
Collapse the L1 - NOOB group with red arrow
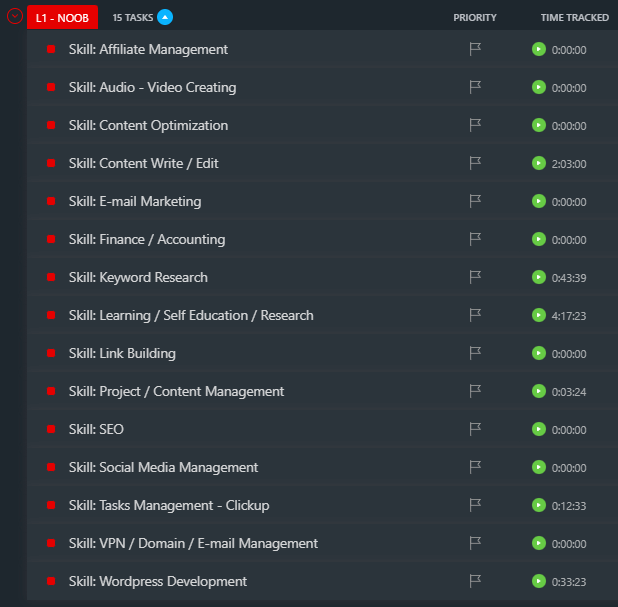click(x=15, y=17)
